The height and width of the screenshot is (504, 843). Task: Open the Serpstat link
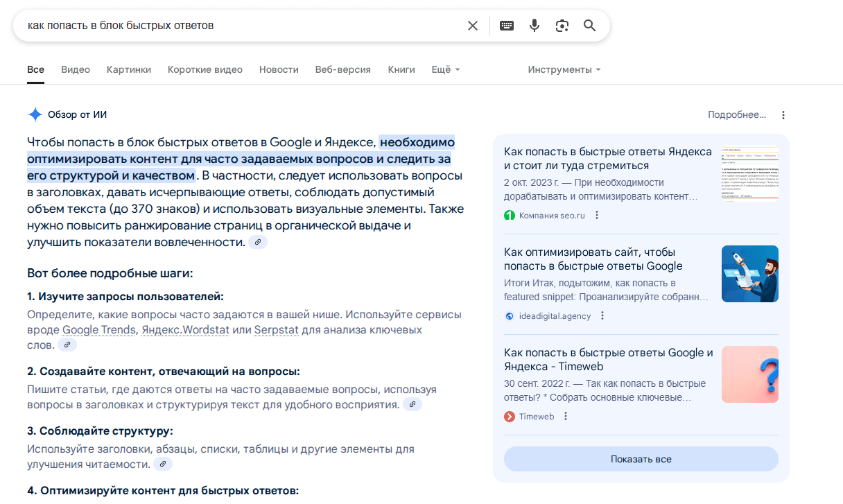pos(276,330)
